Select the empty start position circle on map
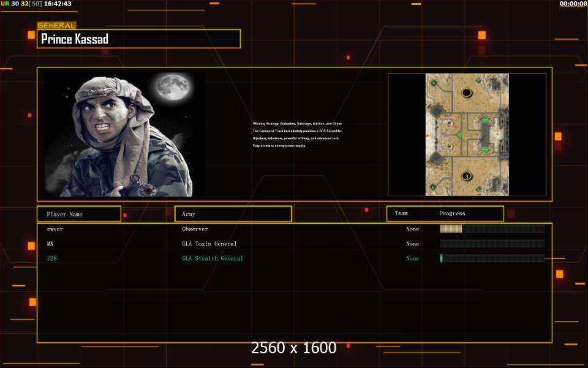The width and height of the screenshot is (588, 368). coord(467,93)
